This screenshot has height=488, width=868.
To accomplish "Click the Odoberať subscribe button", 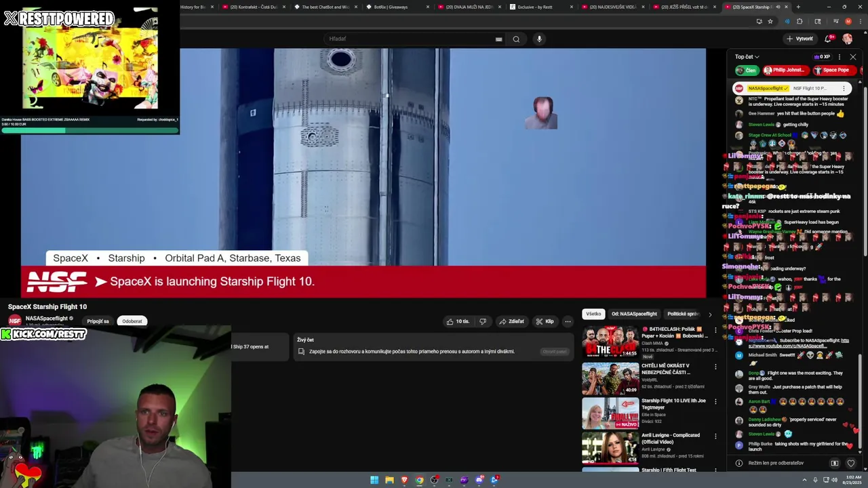I will [132, 321].
